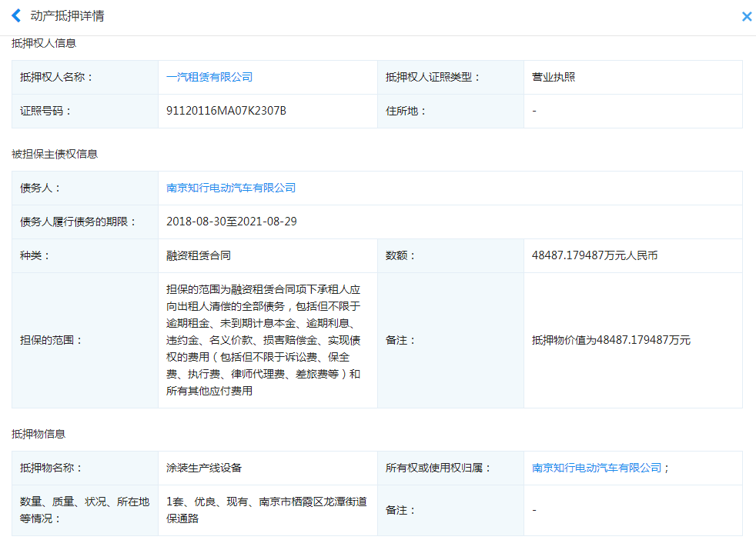Image resolution: width=756 pixels, height=540 pixels.
Task: Click the 证照号码： label
Action: (45, 111)
